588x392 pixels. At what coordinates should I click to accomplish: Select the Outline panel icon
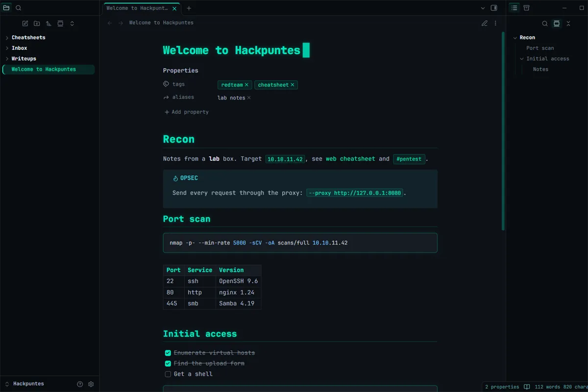click(514, 8)
